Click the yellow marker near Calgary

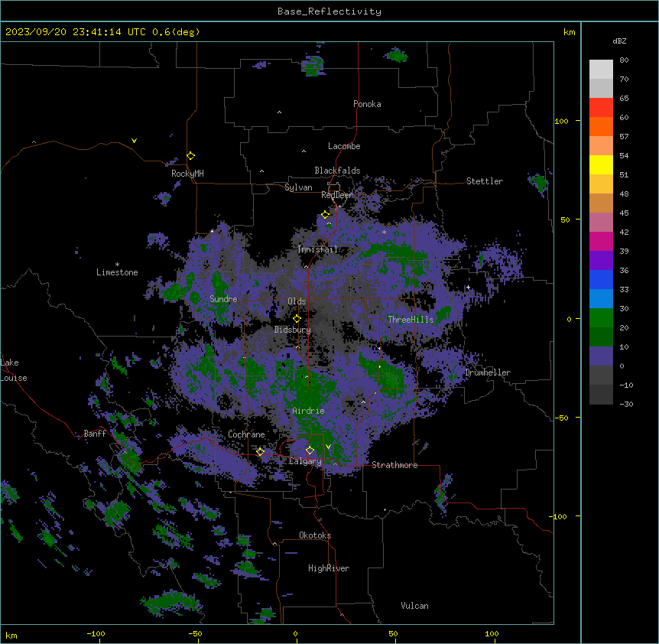[310, 450]
